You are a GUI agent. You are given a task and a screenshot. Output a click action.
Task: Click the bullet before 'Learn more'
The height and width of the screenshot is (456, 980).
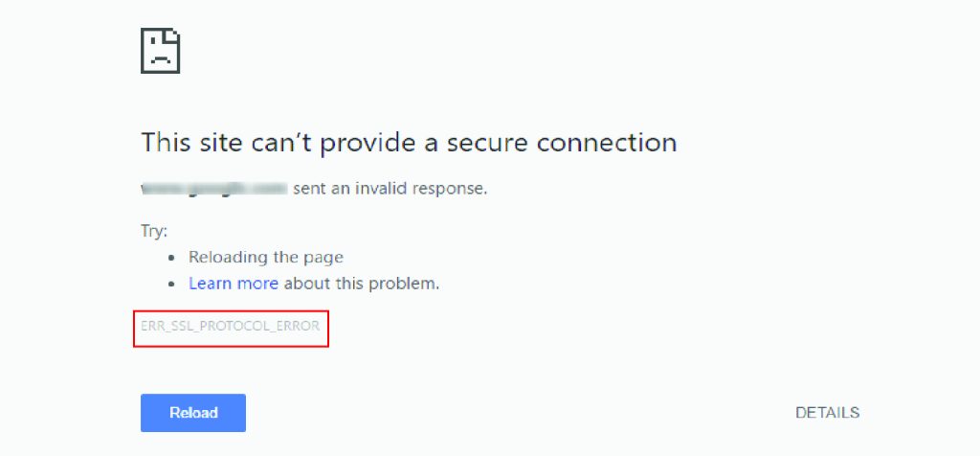pyautogui.click(x=174, y=284)
